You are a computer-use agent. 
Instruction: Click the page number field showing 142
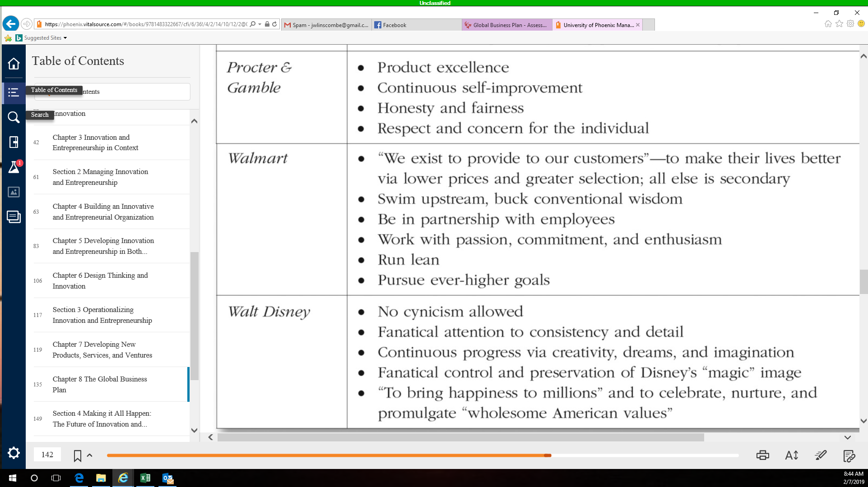[47, 455]
